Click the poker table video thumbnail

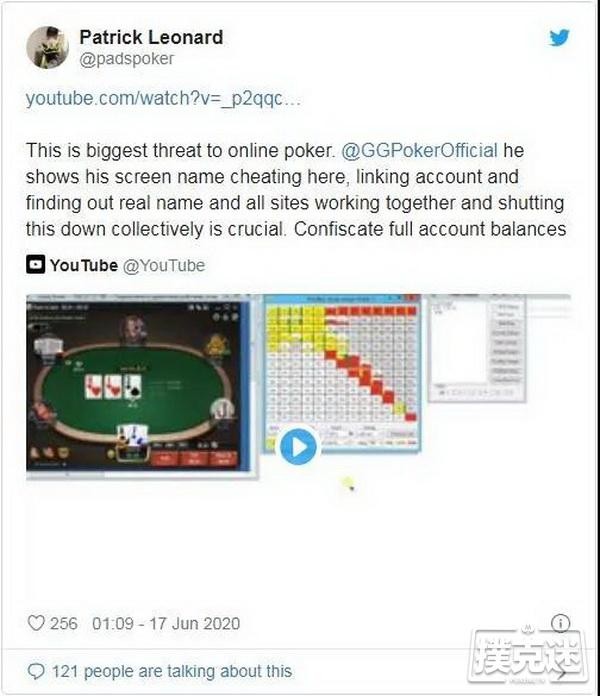point(138,386)
